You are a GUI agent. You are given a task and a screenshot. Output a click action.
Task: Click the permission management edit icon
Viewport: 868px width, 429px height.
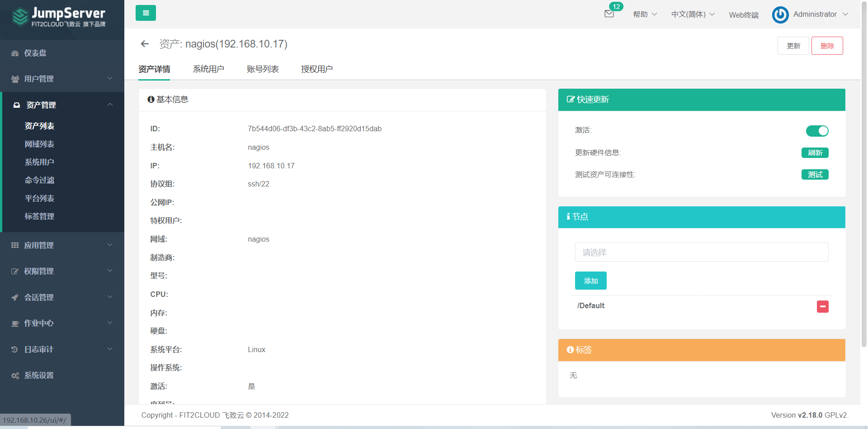(15, 272)
